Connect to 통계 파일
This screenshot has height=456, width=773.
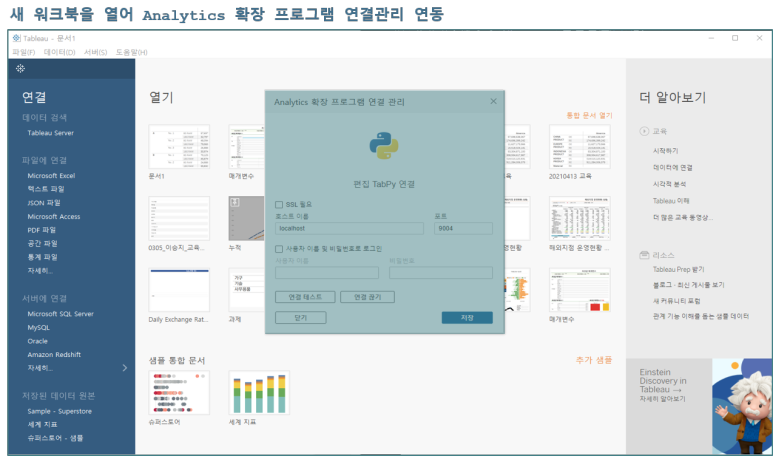pos(42,257)
